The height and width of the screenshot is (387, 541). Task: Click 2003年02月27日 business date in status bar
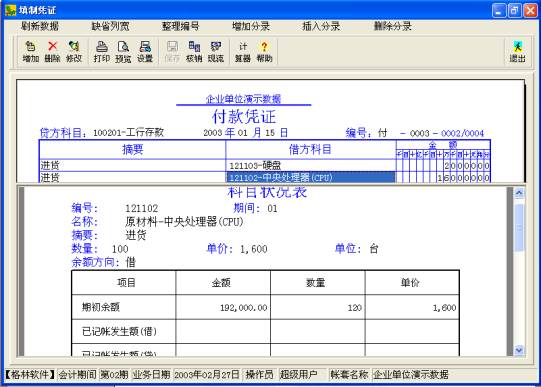pos(206,375)
